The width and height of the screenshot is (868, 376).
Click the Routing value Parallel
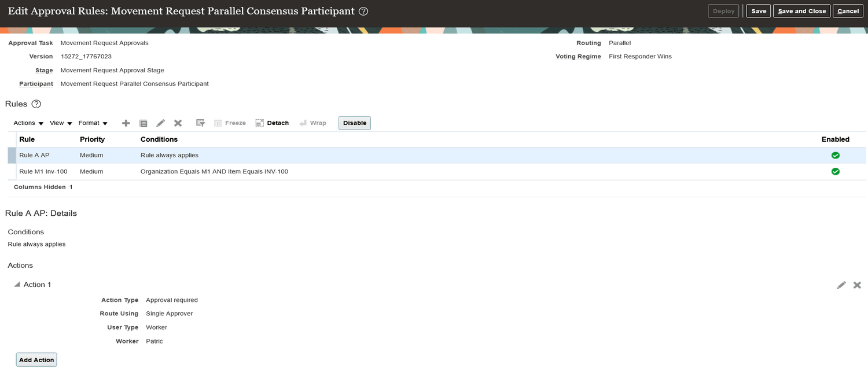(x=620, y=43)
